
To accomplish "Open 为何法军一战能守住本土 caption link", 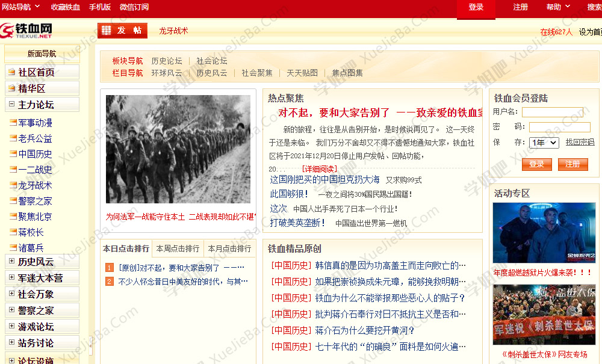I will [x=181, y=217].
